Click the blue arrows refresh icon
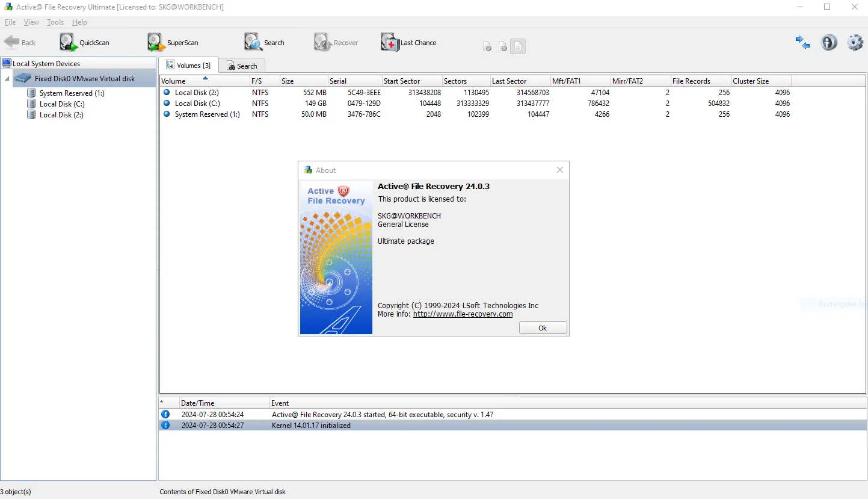The width and height of the screenshot is (868, 499). tap(802, 42)
